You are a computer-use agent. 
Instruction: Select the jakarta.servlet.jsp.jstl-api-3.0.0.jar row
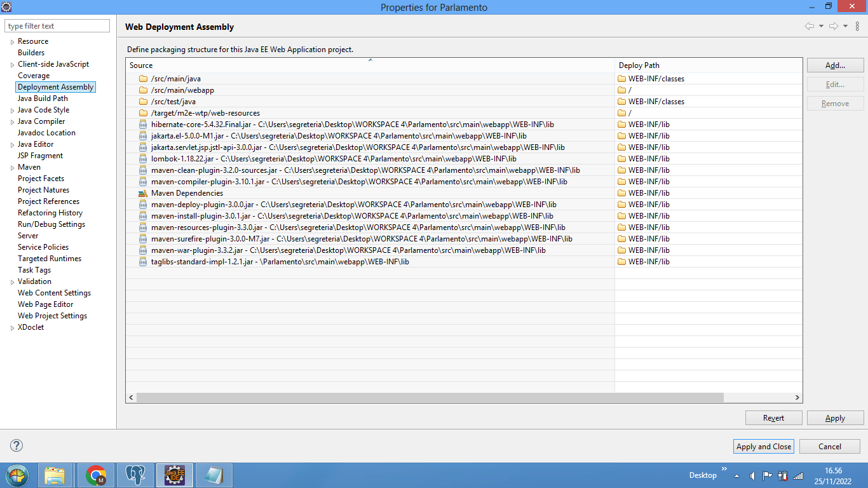pos(464,147)
